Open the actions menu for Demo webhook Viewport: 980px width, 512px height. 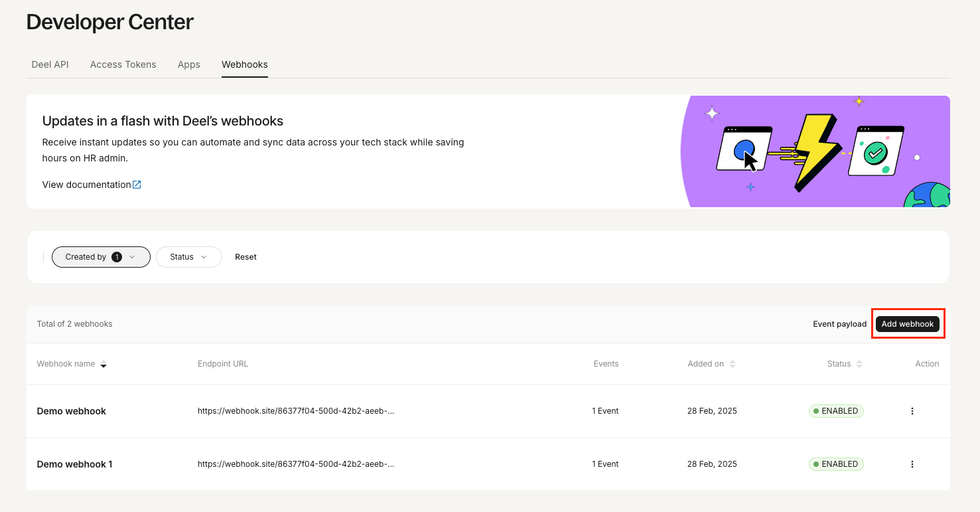(x=912, y=411)
